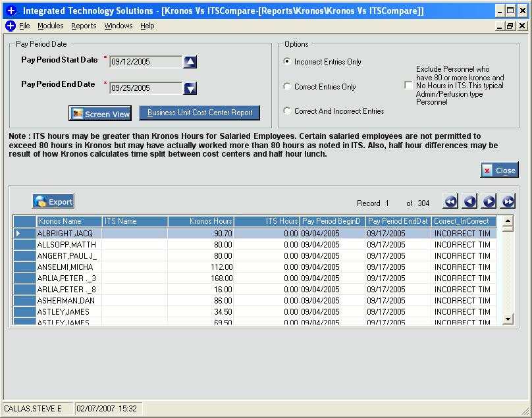Click Kronos Hours value 112.00
The image size is (532, 418).
pyautogui.click(x=221, y=267)
